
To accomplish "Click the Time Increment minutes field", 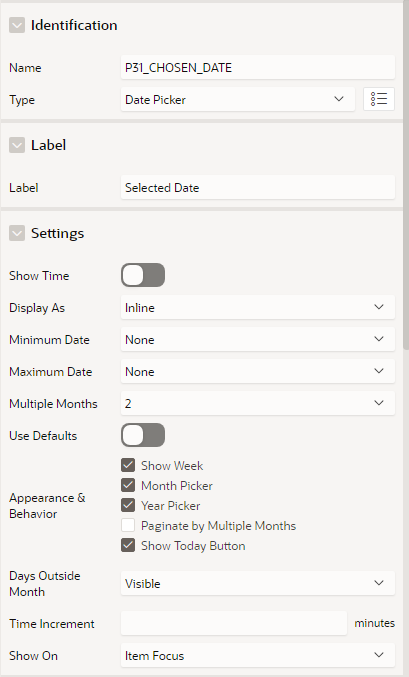I will (x=234, y=623).
